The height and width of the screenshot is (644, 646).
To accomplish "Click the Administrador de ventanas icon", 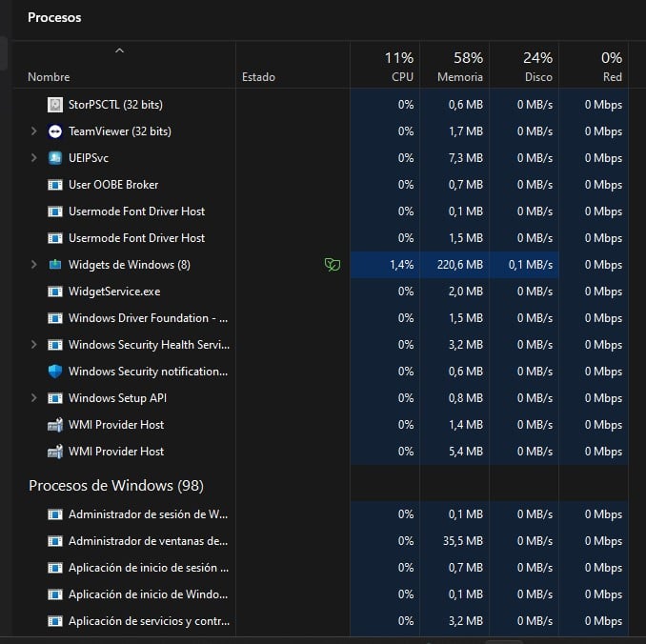I will 55,541.
